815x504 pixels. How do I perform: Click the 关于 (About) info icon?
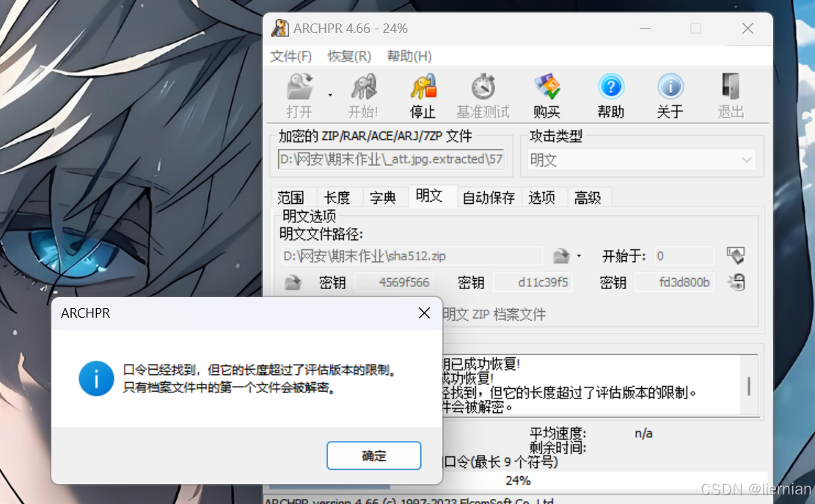click(670, 87)
